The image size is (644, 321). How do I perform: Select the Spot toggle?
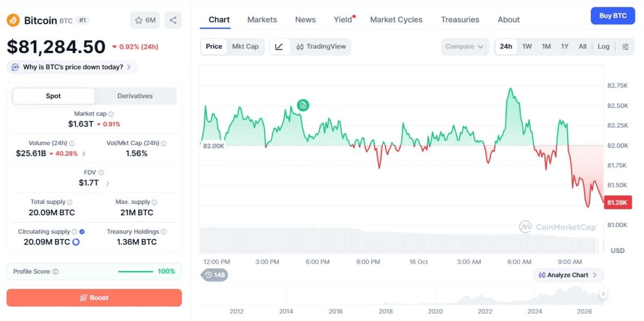[x=53, y=96]
